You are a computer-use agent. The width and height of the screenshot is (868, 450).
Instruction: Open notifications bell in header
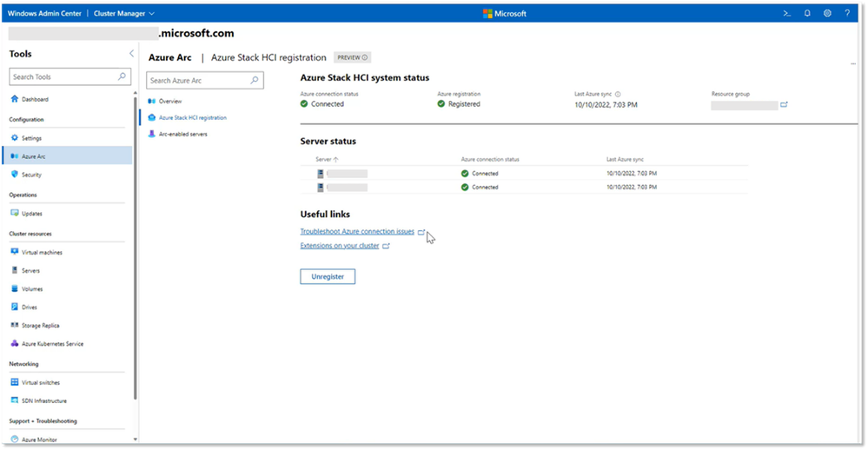807,13
